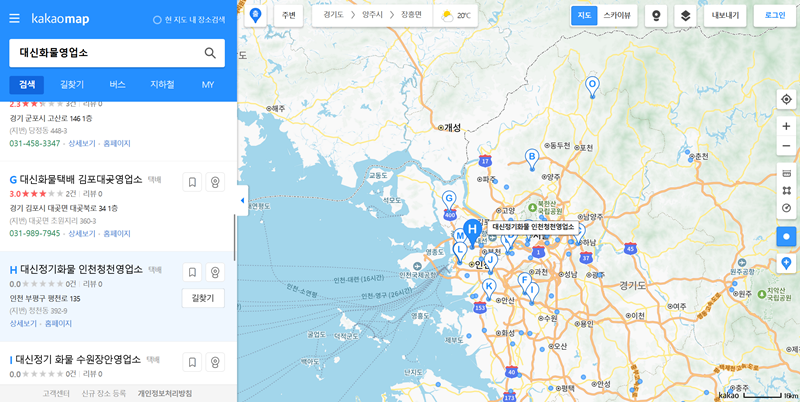
Task: Select the distance ruler tool
Action: pos(786,174)
